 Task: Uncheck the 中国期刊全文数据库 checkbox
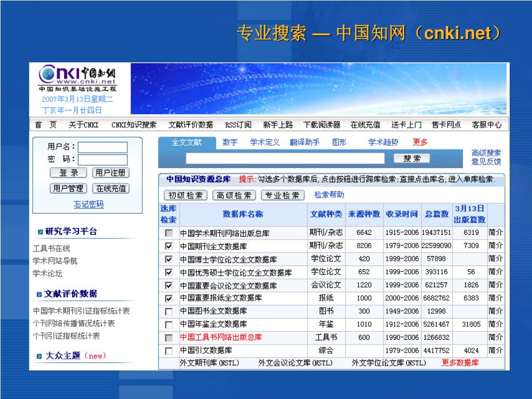(x=169, y=246)
